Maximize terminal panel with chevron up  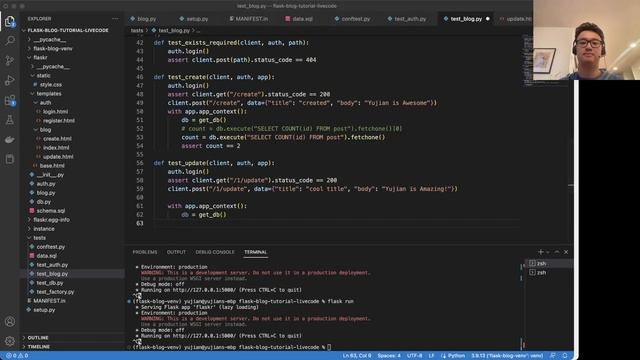click(557, 252)
